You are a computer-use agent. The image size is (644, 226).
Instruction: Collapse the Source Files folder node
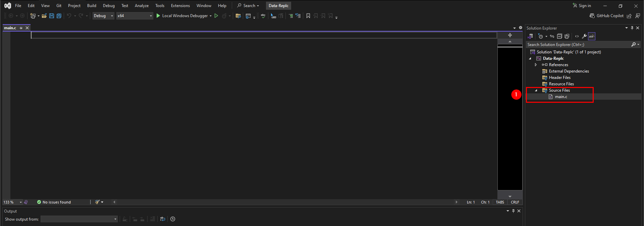[x=536, y=90]
